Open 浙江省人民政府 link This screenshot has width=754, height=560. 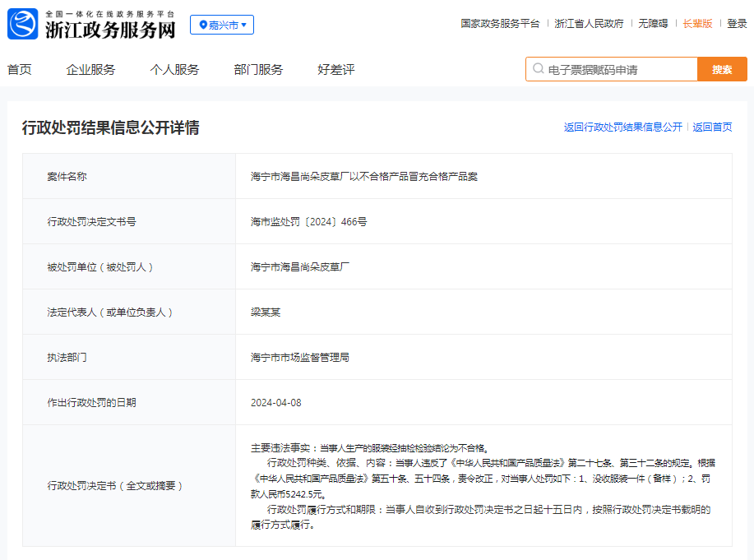click(589, 24)
